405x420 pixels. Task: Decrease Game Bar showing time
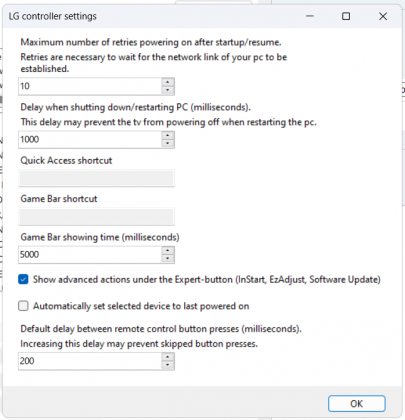(168, 259)
